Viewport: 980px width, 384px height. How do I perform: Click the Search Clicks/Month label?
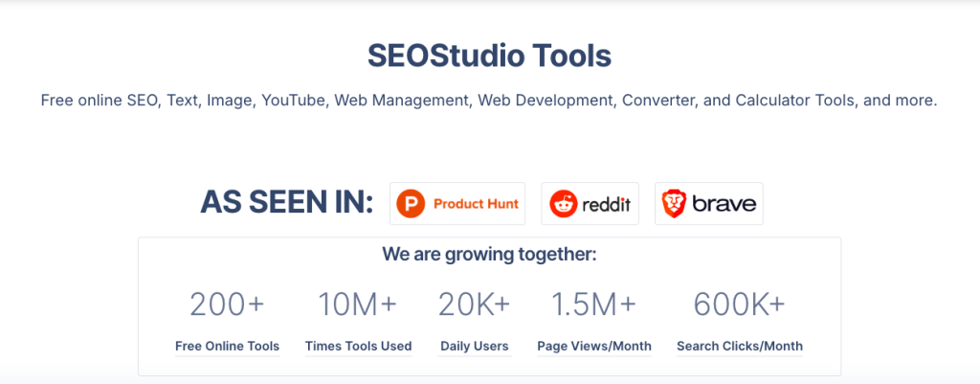pos(740,346)
